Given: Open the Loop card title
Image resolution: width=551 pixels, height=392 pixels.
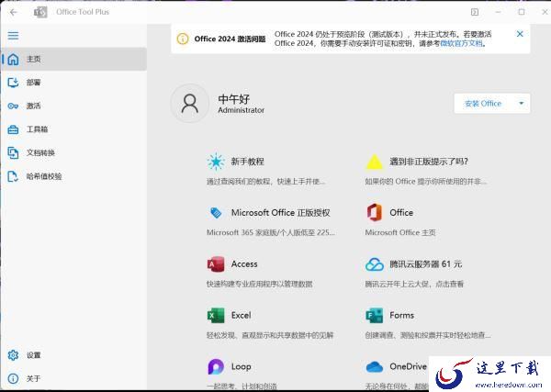Looking at the screenshot, I should tap(241, 366).
